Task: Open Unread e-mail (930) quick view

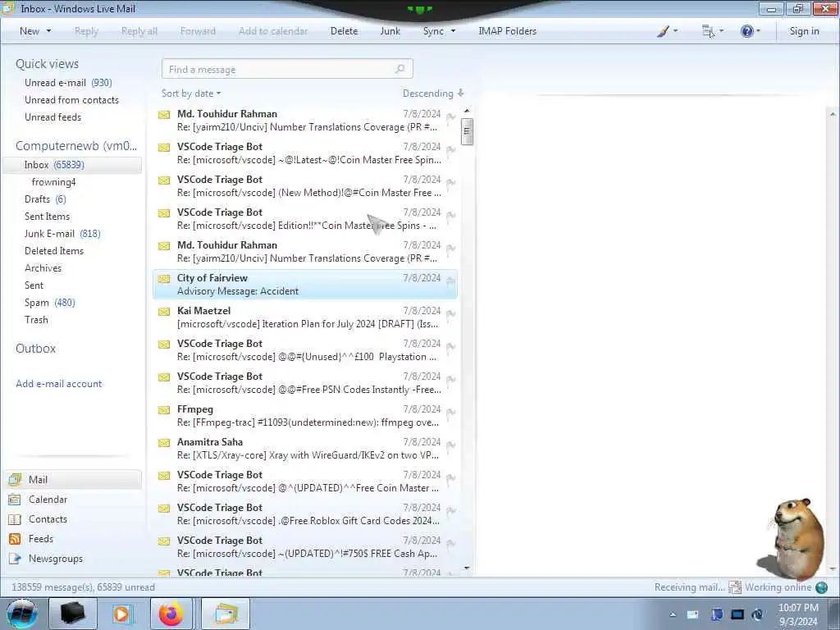Action: (x=68, y=83)
